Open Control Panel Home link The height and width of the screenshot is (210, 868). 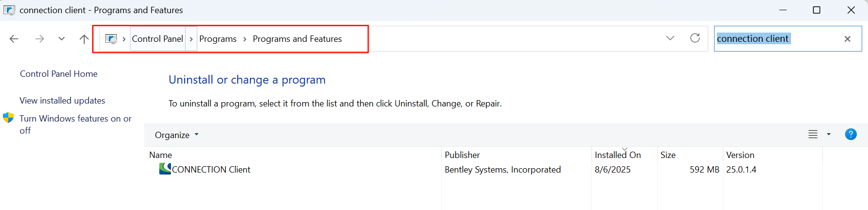coord(58,74)
